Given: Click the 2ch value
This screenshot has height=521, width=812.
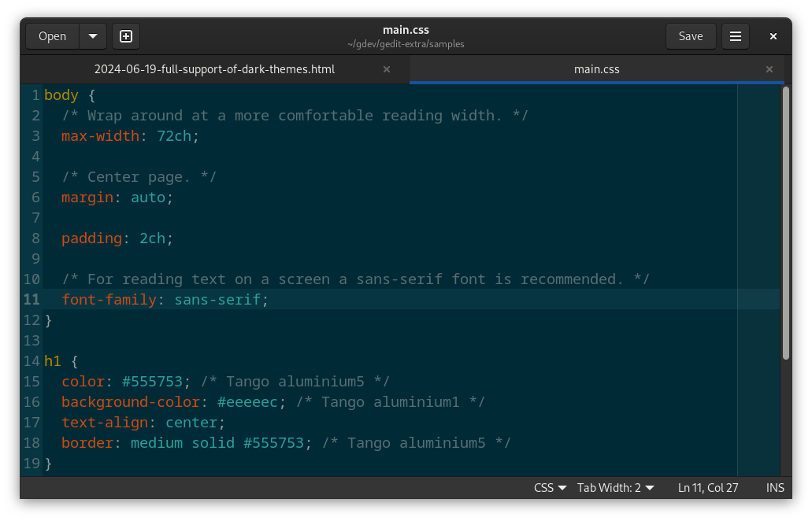Looking at the screenshot, I should [x=152, y=238].
